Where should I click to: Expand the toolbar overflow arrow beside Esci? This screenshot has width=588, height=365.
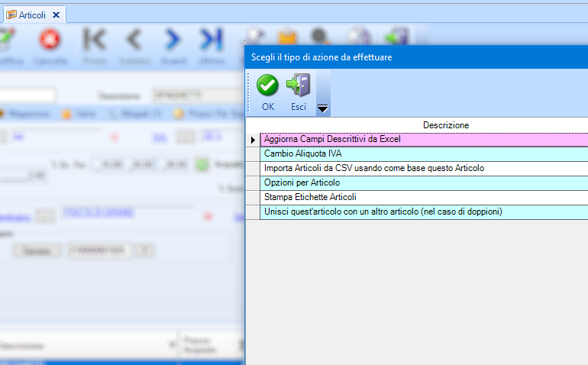click(x=323, y=109)
